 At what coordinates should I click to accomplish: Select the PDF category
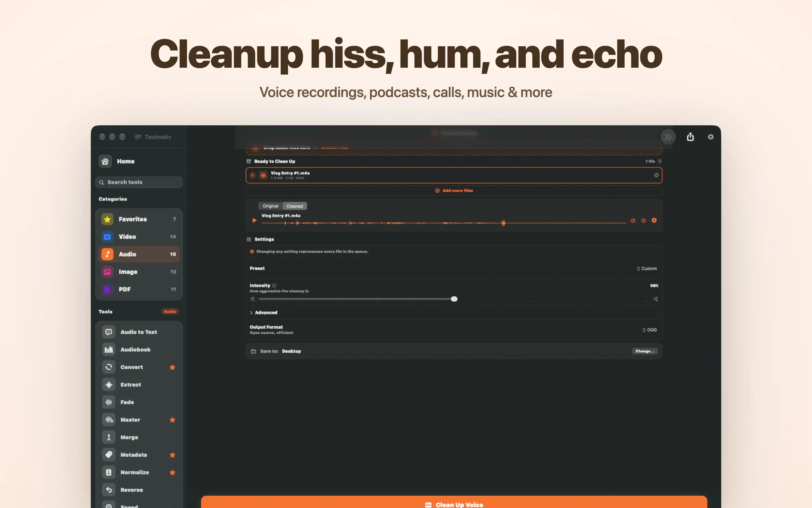pos(139,289)
